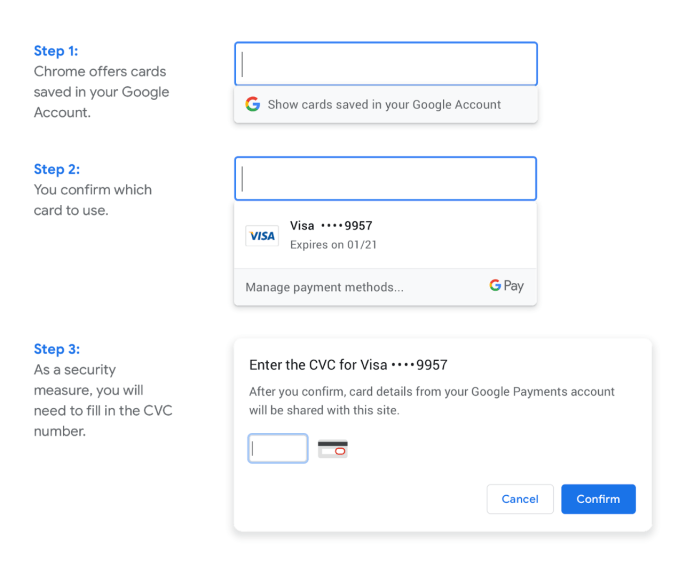The width and height of the screenshot is (679, 566).
Task: Focus the Step 1 card input field
Action: pos(385,64)
